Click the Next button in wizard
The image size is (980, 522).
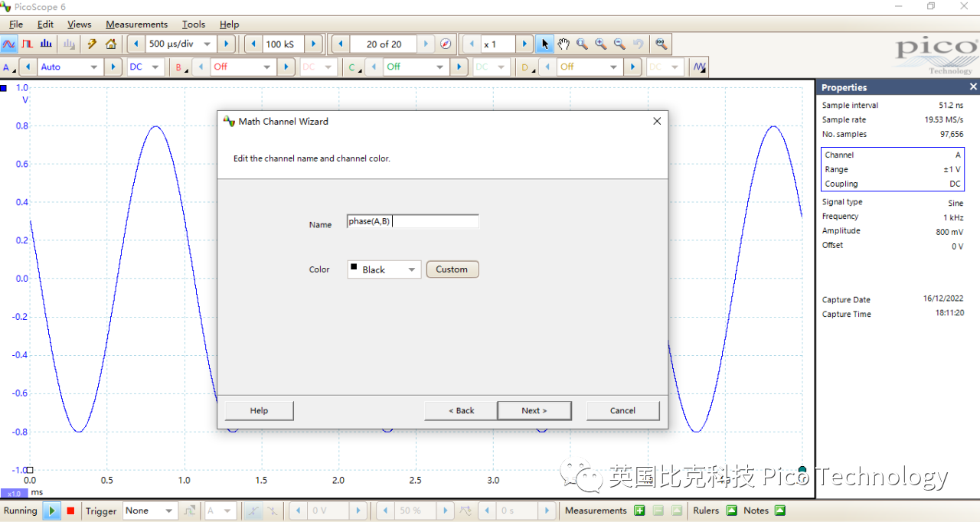(534, 410)
